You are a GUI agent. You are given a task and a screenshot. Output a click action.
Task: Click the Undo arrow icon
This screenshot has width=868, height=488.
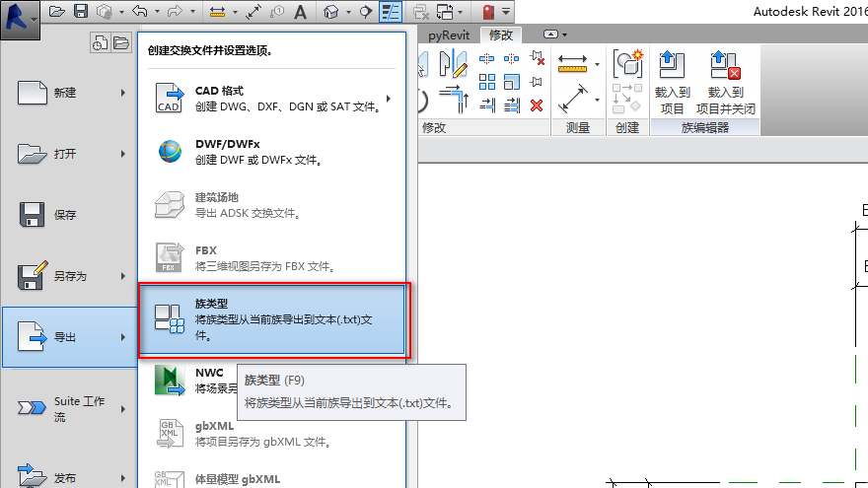click(140, 11)
